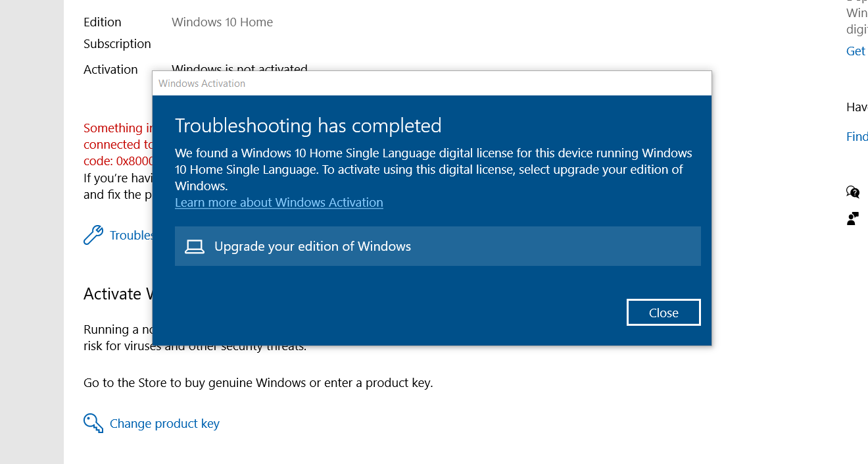Click the Get help chat bubble icon
868x464 pixels.
pos(853,192)
